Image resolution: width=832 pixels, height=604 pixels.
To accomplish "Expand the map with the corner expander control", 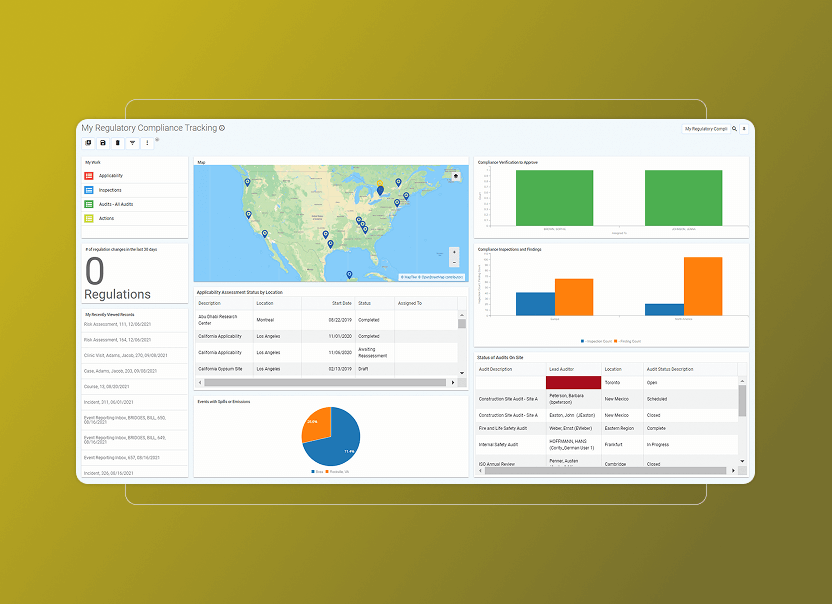I will (x=455, y=174).
